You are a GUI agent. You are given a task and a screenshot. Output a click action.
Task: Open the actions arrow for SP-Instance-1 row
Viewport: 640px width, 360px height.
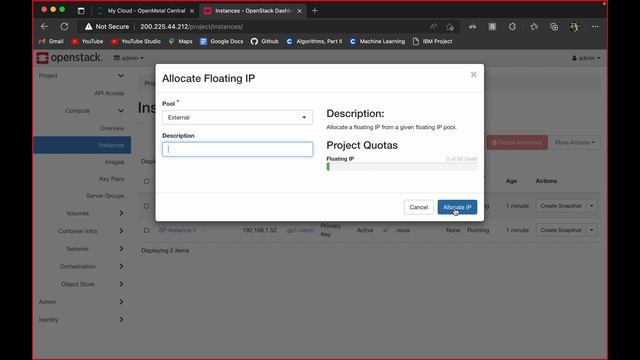[x=591, y=230]
